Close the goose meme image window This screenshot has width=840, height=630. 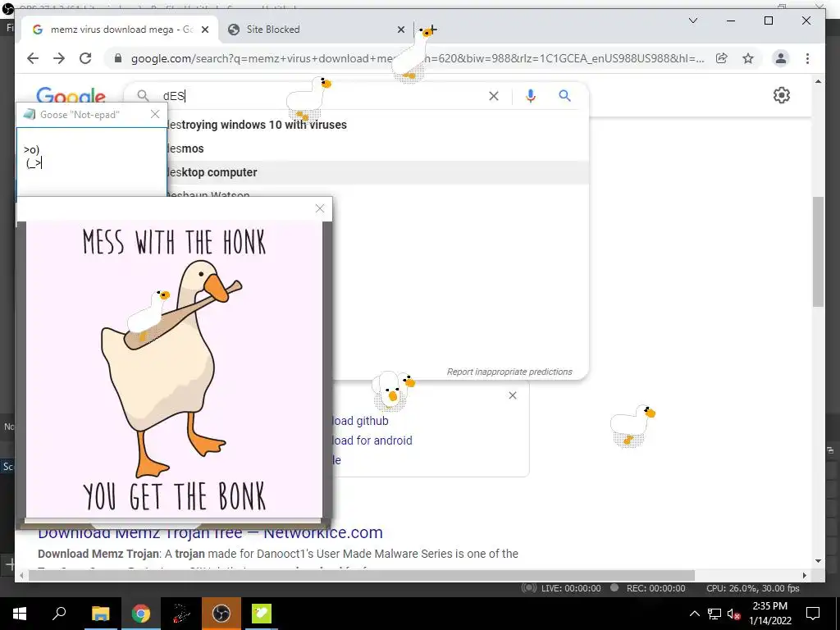(320, 208)
